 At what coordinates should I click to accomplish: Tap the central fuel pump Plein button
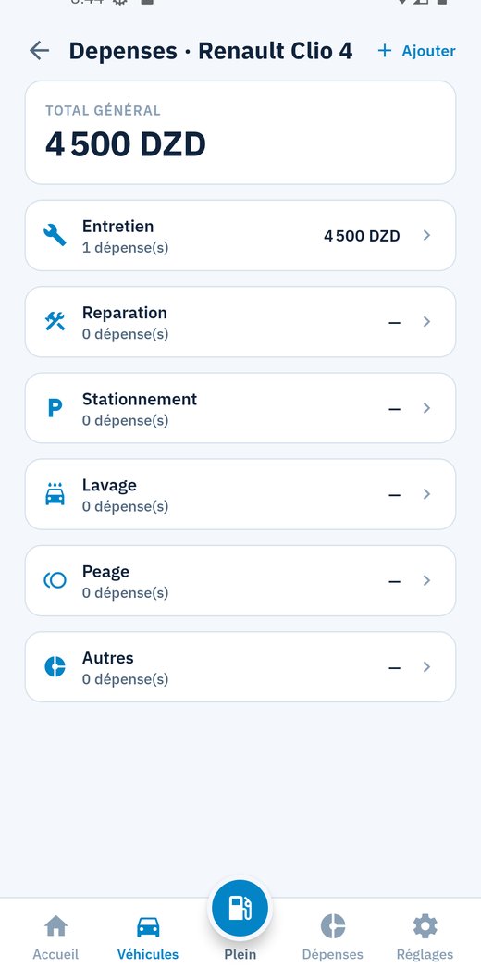click(240, 908)
